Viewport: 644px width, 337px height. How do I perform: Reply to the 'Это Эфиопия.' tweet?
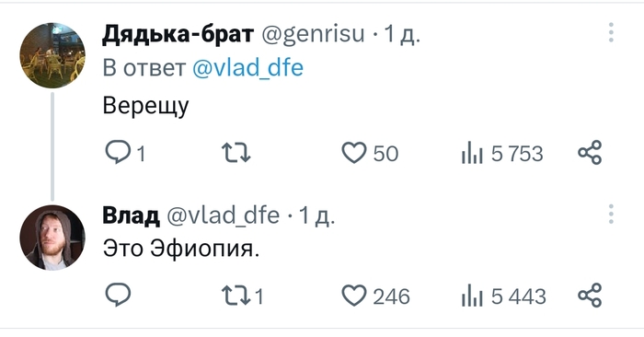coord(119,295)
